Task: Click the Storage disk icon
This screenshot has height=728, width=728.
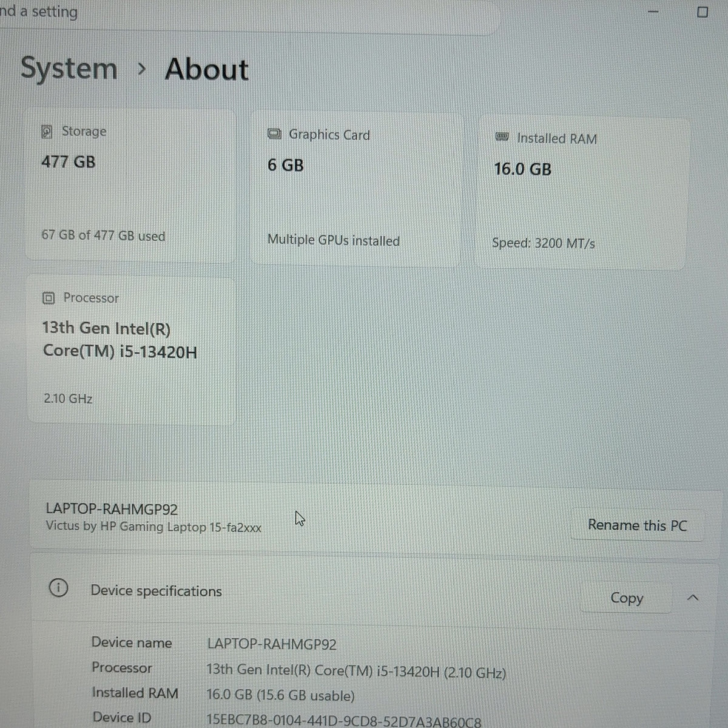Action: 47,132
